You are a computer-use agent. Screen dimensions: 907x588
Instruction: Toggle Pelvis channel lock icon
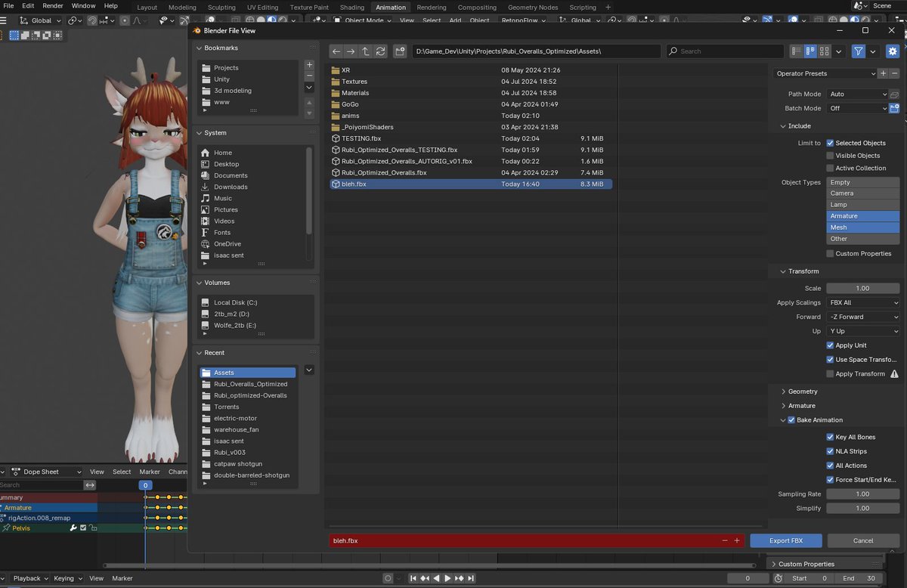coord(93,528)
